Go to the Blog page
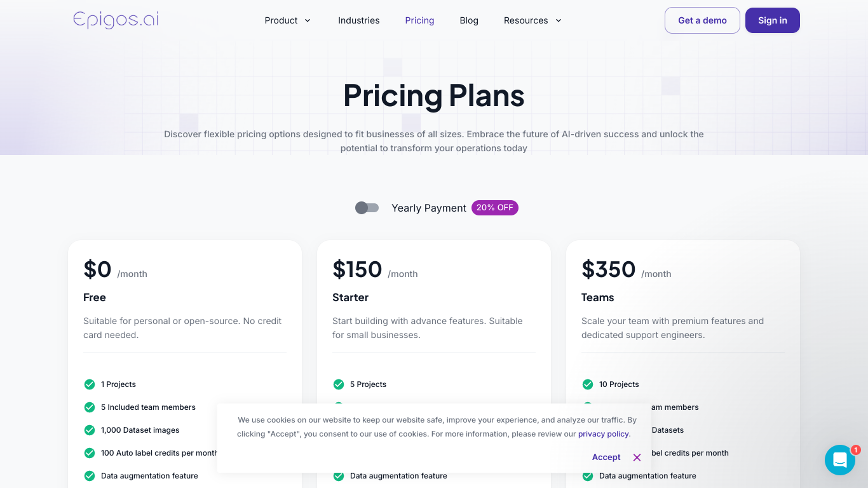Image resolution: width=868 pixels, height=488 pixels. tap(469, 20)
